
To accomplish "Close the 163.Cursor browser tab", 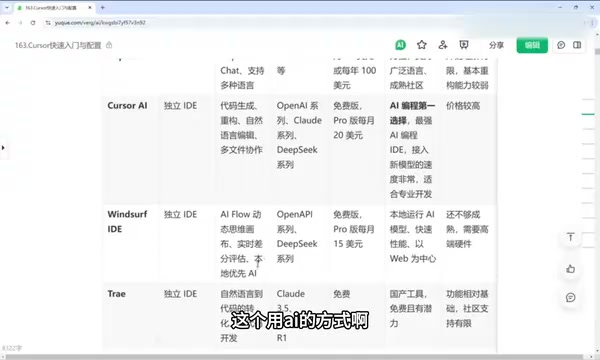I will click(x=90, y=7).
